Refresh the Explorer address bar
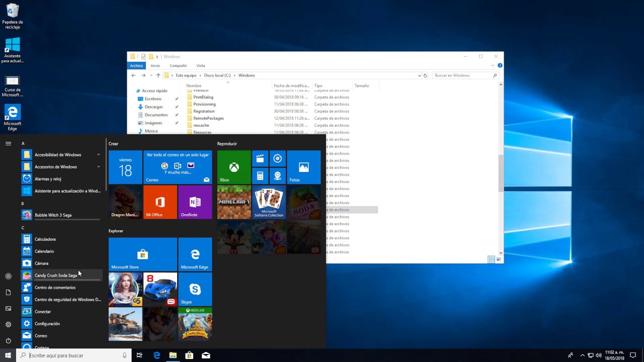This screenshot has height=362, width=644. coord(425,75)
